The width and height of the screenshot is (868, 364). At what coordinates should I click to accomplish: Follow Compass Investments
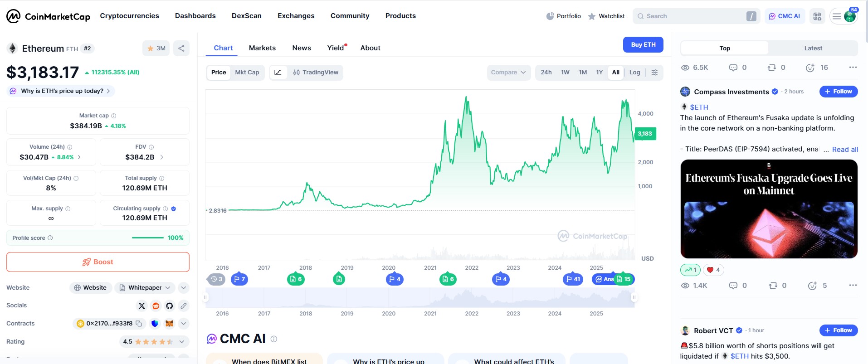pyautogui.click(x=838, y=92)
